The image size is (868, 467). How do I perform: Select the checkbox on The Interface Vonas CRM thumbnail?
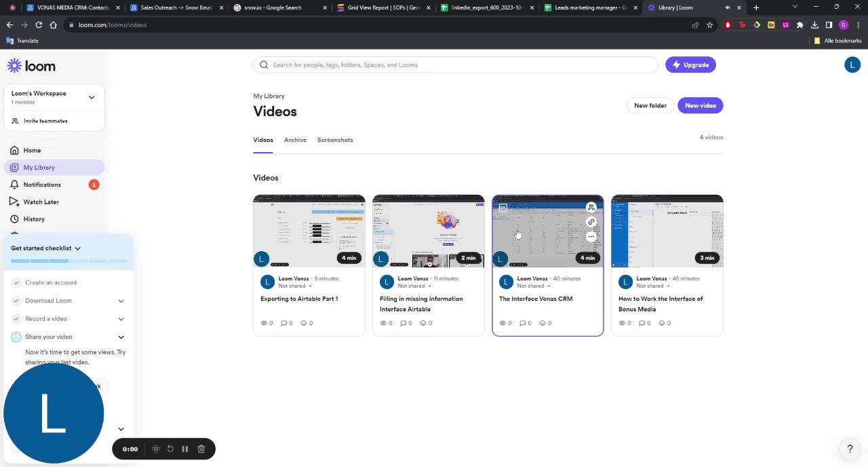(502, 208)
